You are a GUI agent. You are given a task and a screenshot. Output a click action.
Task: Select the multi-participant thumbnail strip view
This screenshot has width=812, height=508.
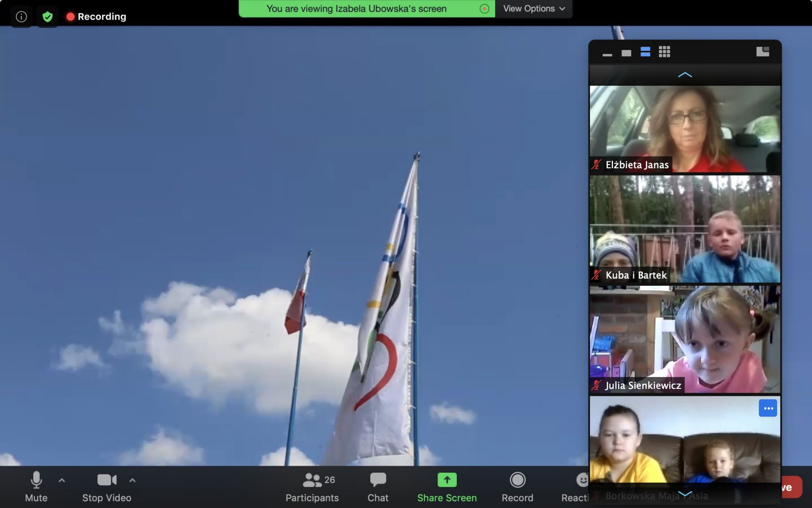645,52
